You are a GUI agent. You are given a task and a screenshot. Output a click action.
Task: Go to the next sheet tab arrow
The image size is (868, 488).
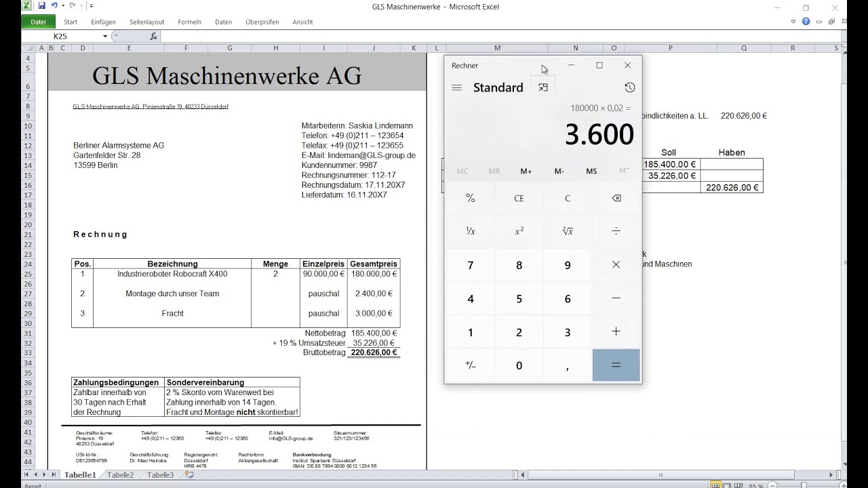coord(45,475)
